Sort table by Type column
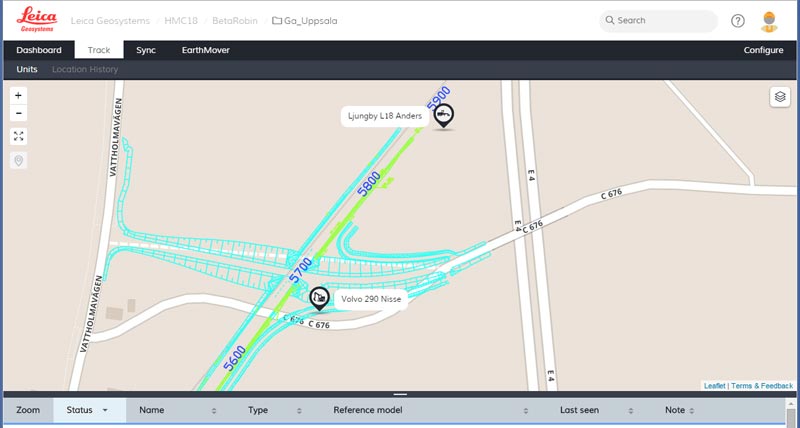Viewport: 800px width, 428px height. (274, 410)
